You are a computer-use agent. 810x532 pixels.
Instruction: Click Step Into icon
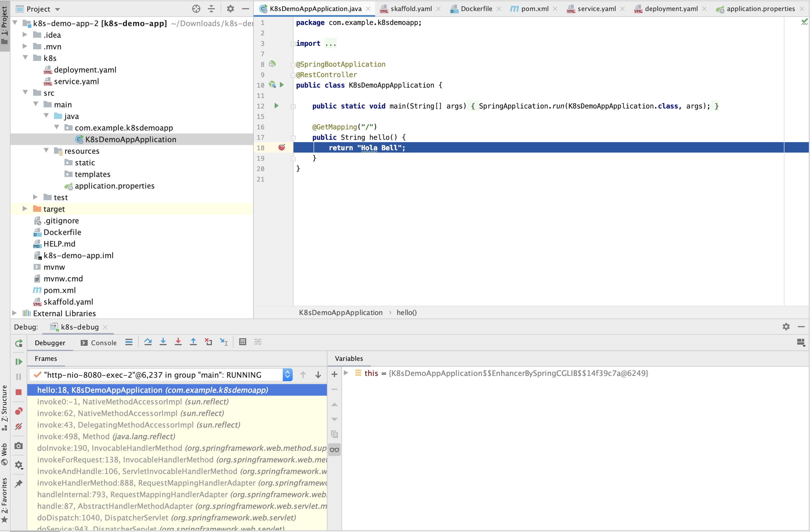coord(163,342)
